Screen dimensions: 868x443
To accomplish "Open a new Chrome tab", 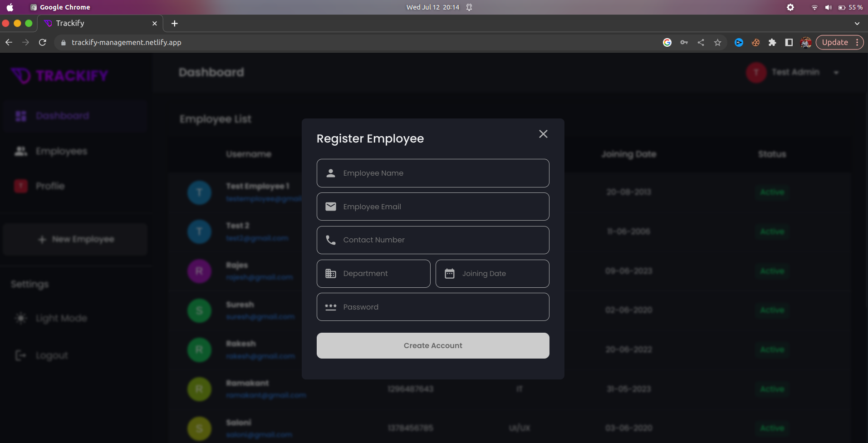I will (175, 23).
